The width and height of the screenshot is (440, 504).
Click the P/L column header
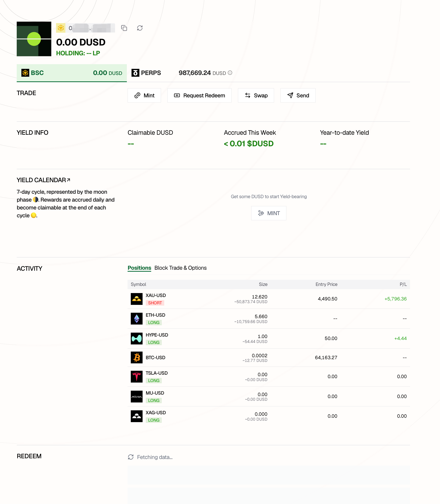[x=403, y=284]
